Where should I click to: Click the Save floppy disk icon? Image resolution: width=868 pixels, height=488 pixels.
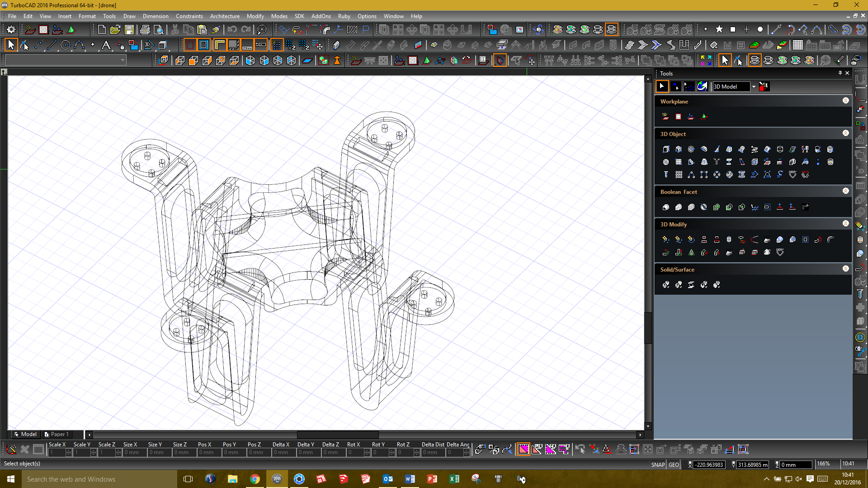[x=129, y=30]
